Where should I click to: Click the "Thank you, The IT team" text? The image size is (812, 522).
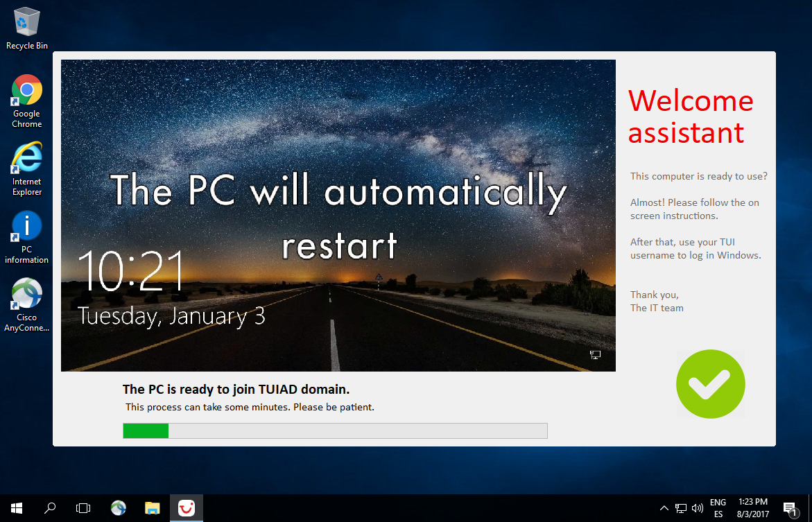pyautogui.click(x=657, y=302)
